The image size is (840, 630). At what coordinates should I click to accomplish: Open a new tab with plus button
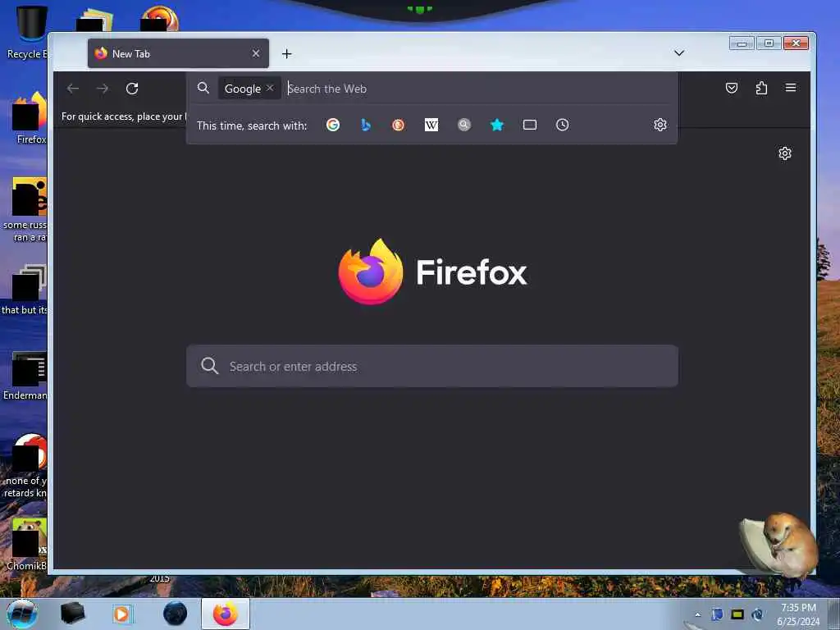(286, 53)
